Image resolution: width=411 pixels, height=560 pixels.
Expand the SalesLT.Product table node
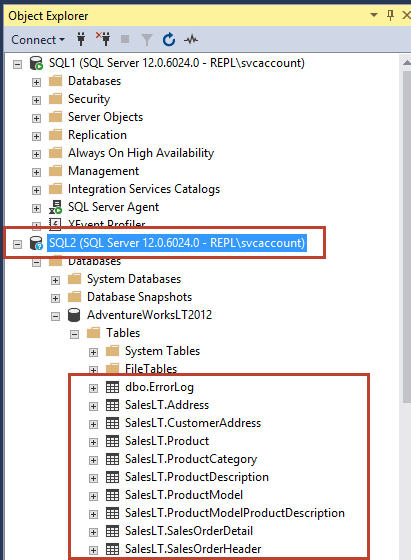[x=93, y=442]
